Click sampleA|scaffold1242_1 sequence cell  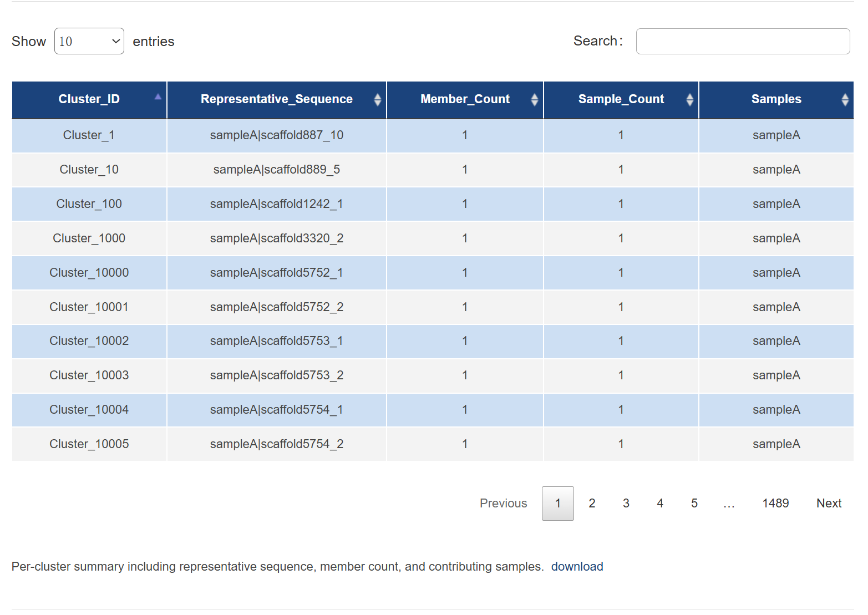pyautogui.click(x=277, y=204)
